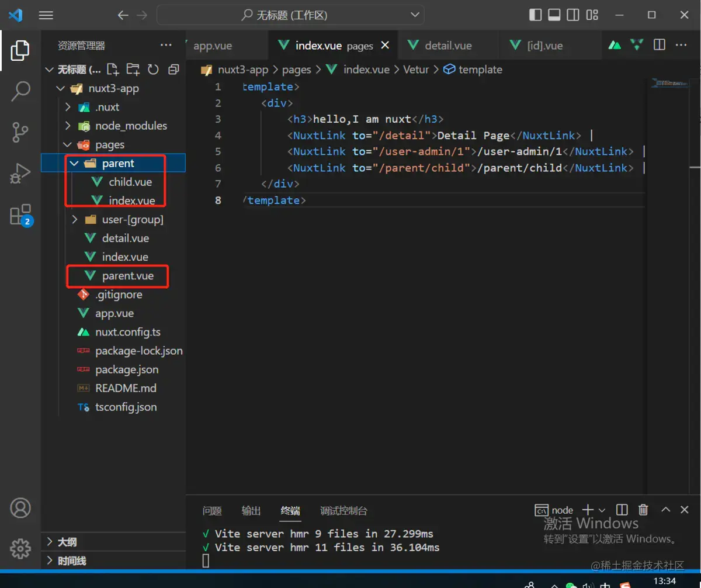Switch to the detail.vue editor tab
The image size is (701, 588).
coord(447,46)
